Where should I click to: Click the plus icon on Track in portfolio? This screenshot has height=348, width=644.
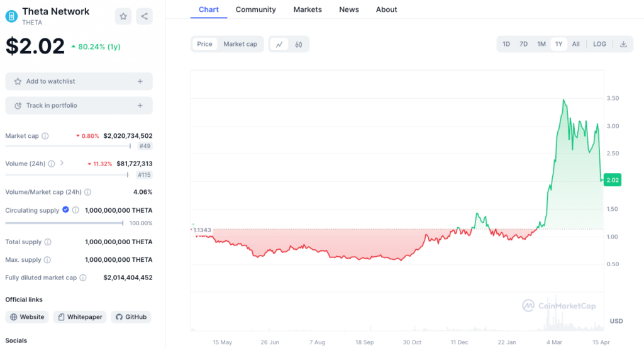pos(140,106)
